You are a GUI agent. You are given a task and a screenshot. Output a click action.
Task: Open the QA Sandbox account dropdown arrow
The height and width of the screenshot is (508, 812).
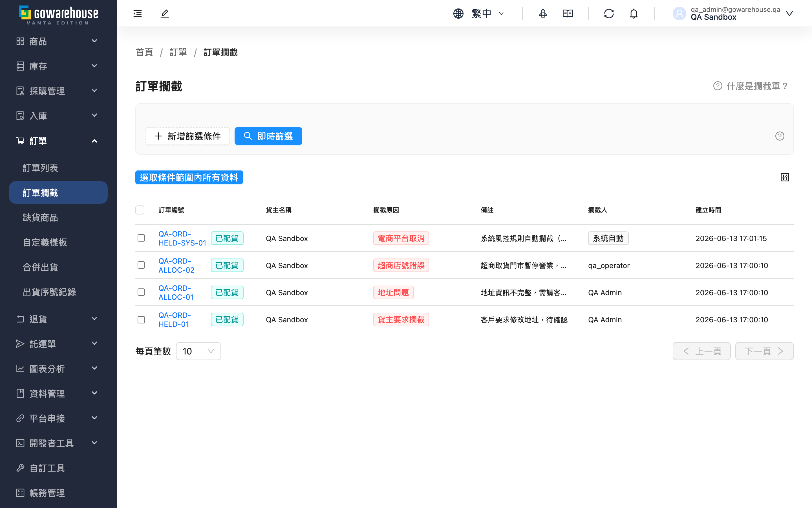789,14
